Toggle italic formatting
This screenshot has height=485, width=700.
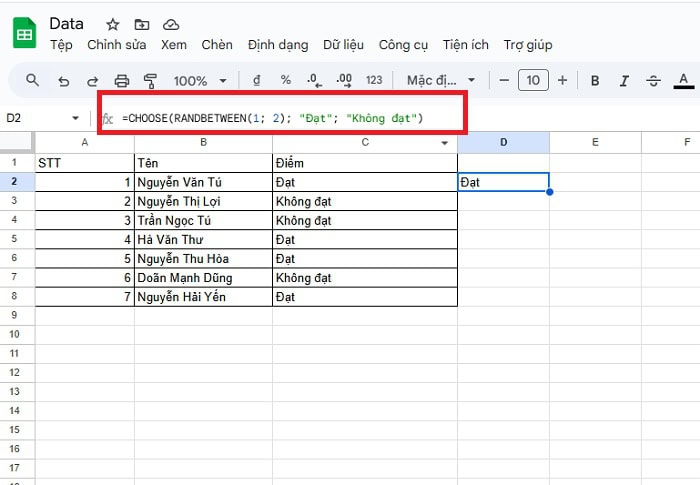[x=625, y=80]
